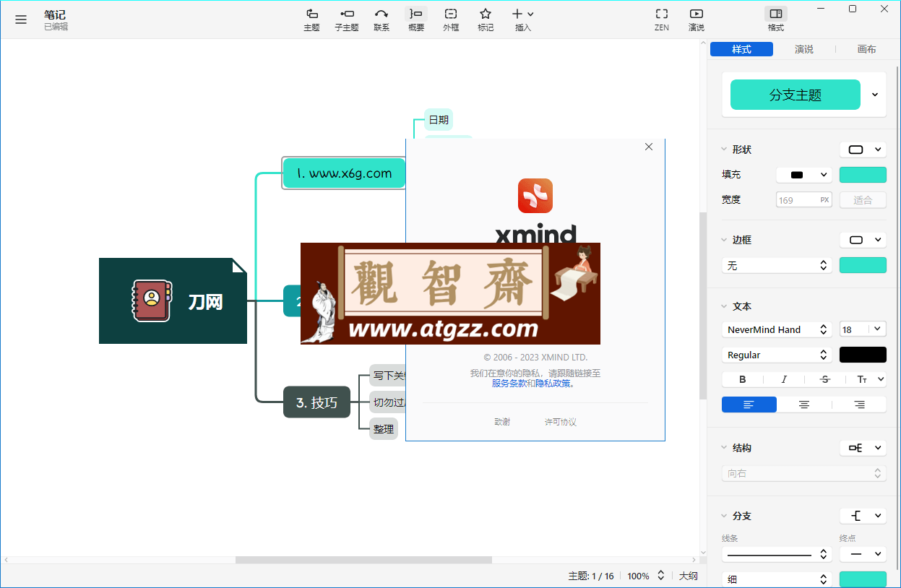Toggle strikethrough text formatting
This screenshot has width=901, height=588.
[x=825, y=379]
